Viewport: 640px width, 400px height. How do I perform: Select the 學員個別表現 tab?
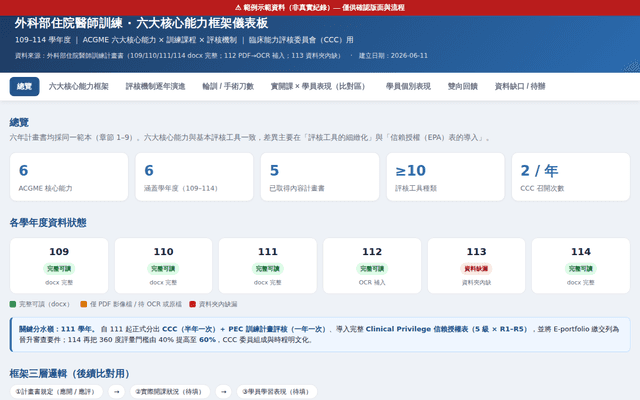[408, 87]
